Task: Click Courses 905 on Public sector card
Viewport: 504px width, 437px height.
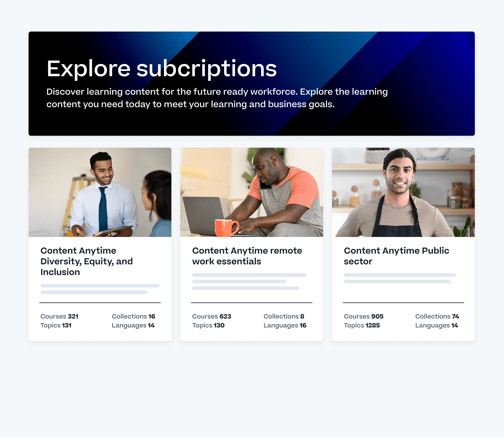Action: 364,316
